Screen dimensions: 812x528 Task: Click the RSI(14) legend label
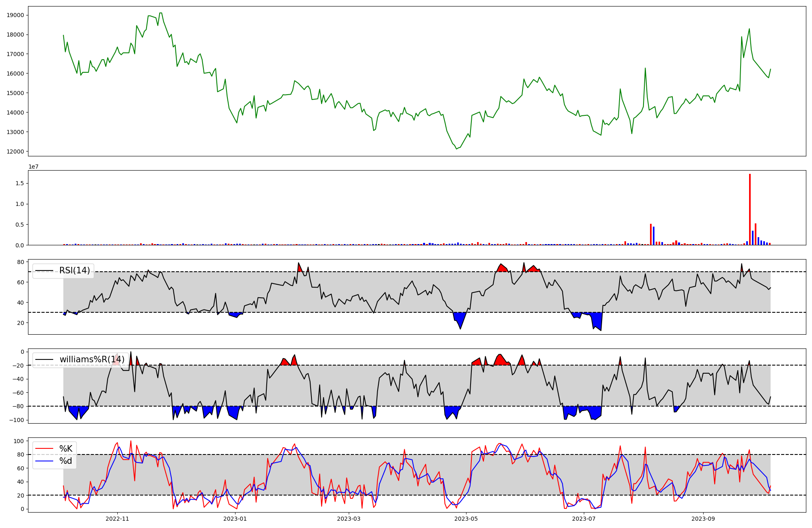click(x=75, y=270)
